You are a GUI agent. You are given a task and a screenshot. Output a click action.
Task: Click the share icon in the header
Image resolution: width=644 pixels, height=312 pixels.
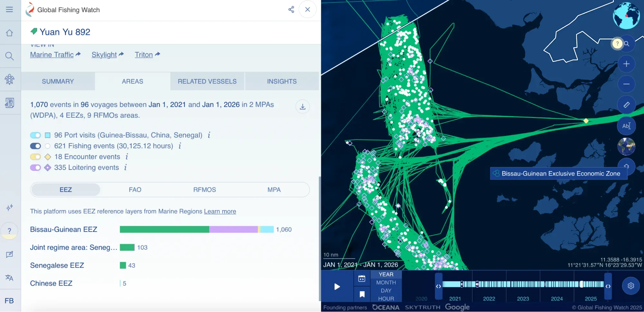(291, 9)
